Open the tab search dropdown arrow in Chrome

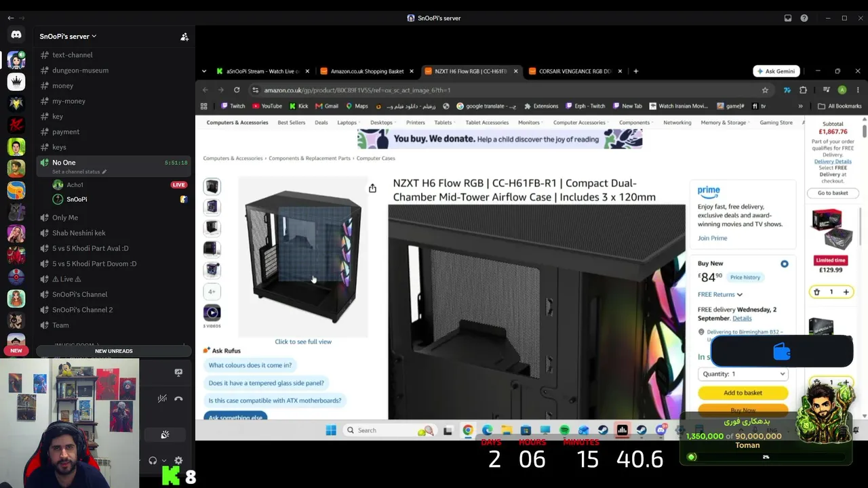click(x=204, y=71)
